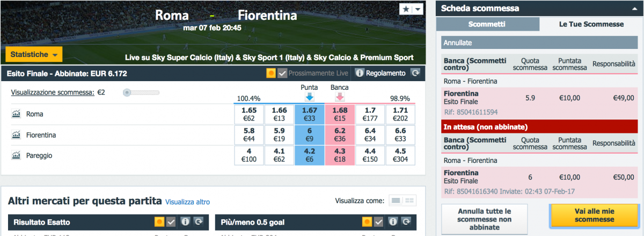Switch to the Scommetti tab
Screen dimensions: 644x236
pyautogui.click(x=487, y=24)
